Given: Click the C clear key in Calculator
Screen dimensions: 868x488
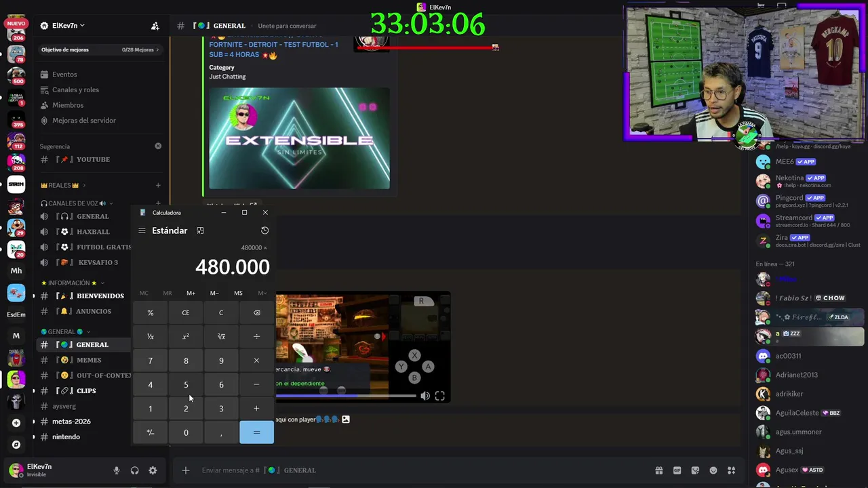Looking at the screenshot, I should pyautogui.click(x=221, y=312).
